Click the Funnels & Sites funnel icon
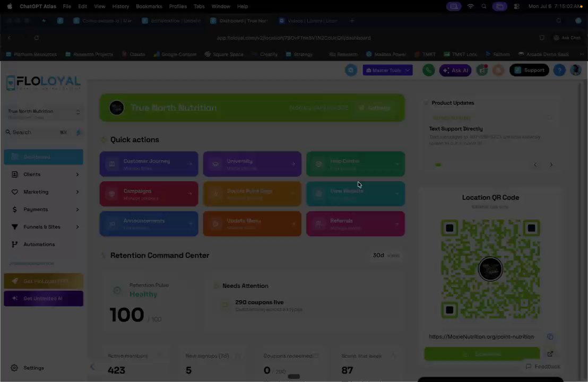The width and height of the screenshot is (588, 382). [15, 227]
